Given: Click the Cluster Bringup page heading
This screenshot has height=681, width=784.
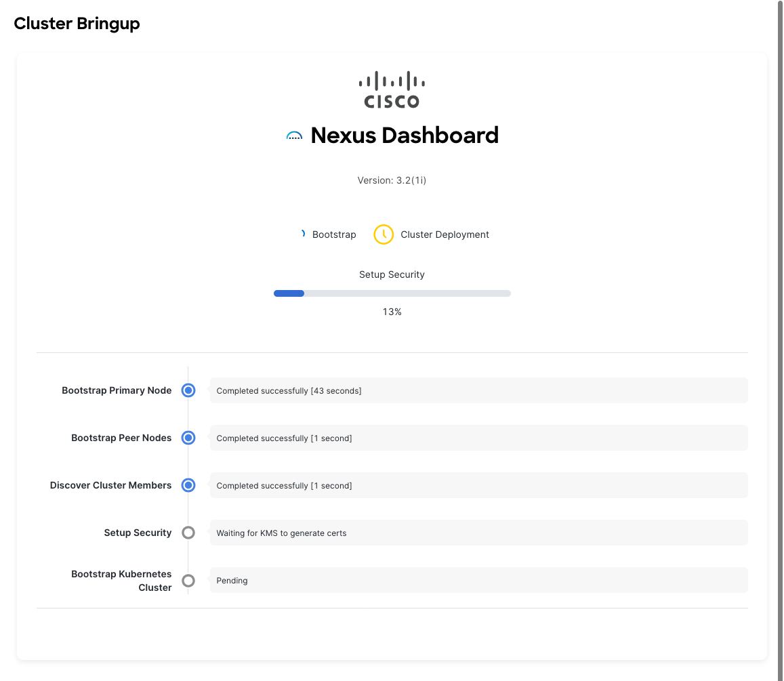Looking at the screenshot, I should [77, 24].
